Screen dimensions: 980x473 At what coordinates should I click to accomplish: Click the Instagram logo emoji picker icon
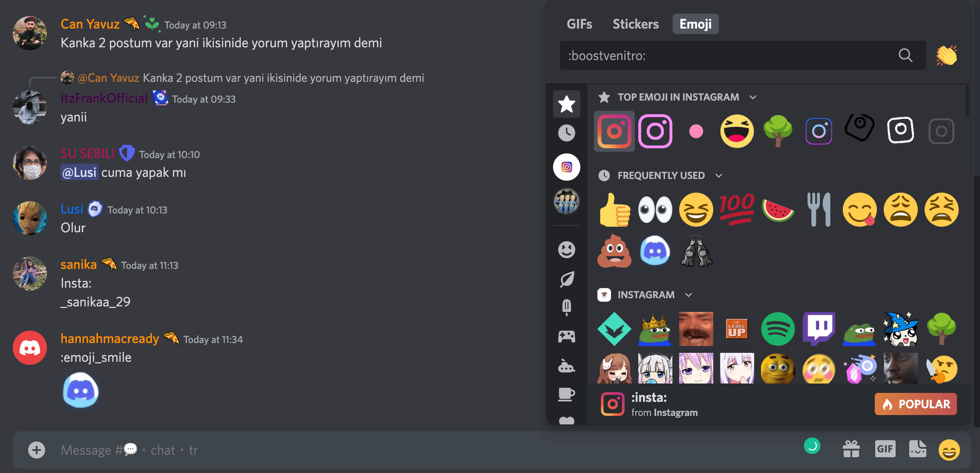coord(566,166)
